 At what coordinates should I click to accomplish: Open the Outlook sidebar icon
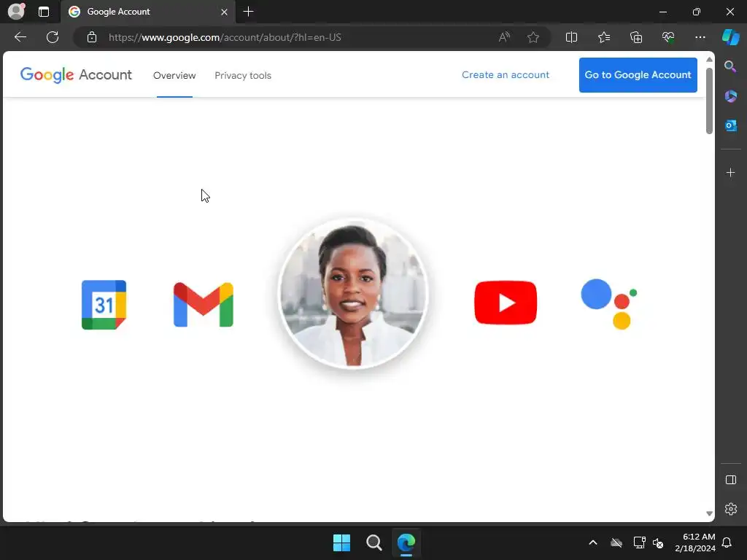(x=730, y=125)
